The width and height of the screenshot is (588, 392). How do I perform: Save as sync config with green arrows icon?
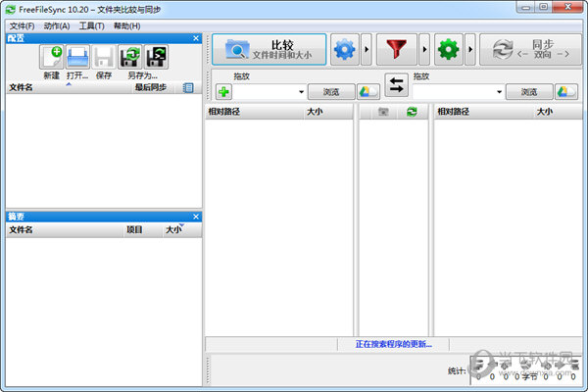click(x=129, y=57)
